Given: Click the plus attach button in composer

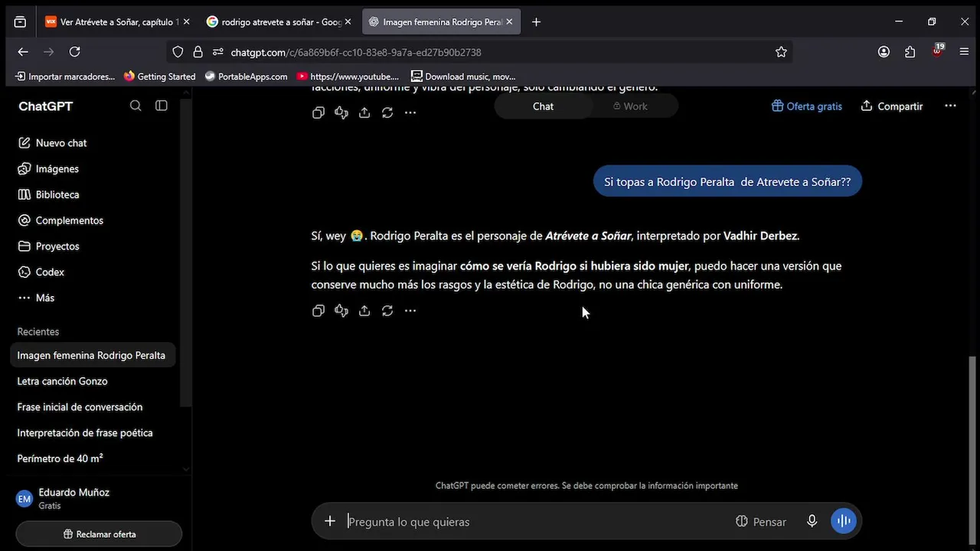Looking at the screenshot, I should [x=330, y=521].
